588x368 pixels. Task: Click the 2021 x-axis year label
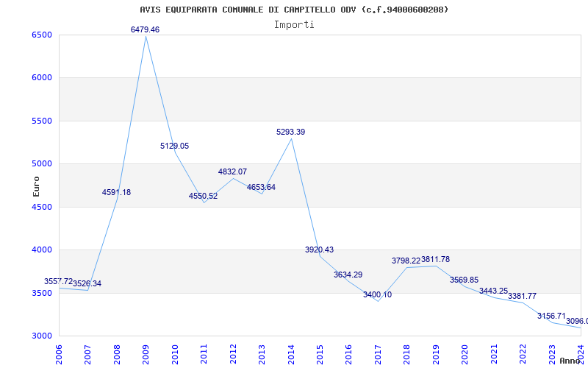[494, 355]
